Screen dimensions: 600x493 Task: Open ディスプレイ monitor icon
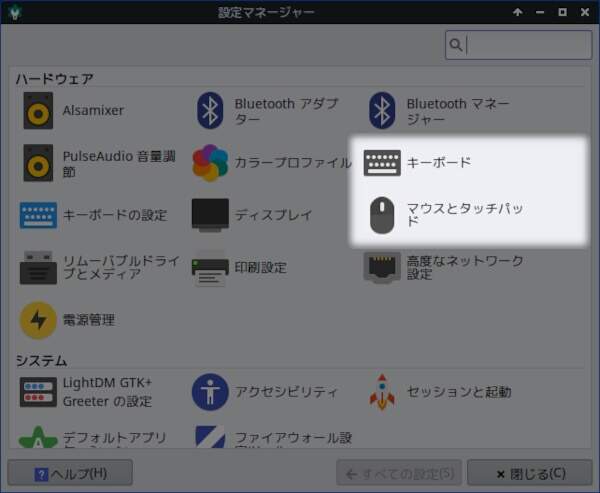click(x=210, y=215)
